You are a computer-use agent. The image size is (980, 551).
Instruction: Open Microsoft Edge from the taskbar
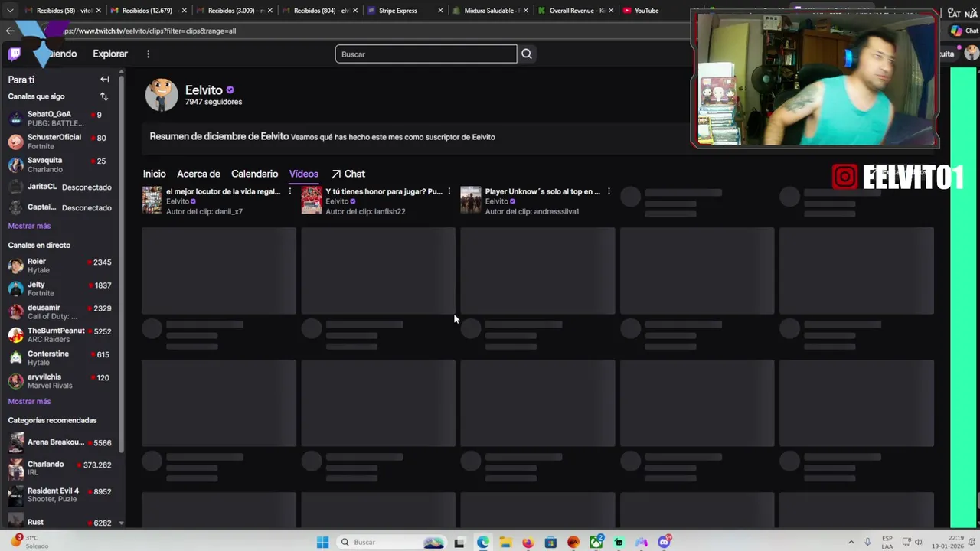[x=483, y=542]
